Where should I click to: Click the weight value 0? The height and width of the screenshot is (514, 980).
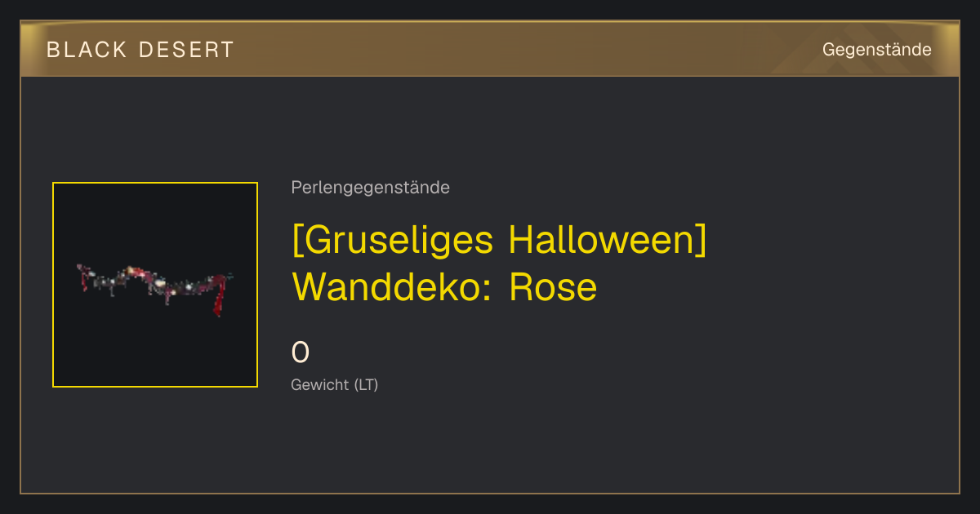click(301, 352)
